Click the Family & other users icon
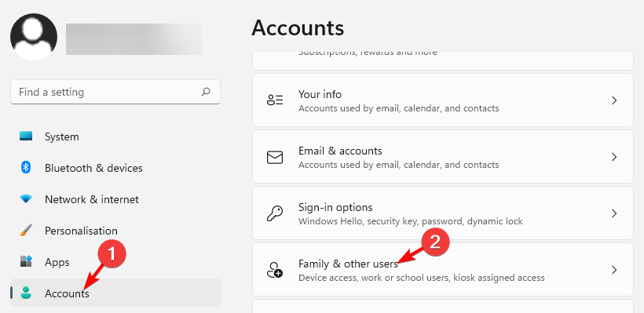The image size is (644, 313). coord(275,270)
